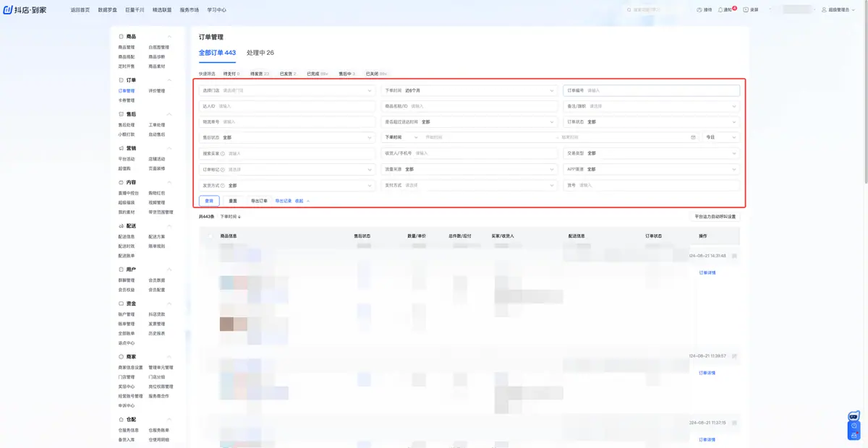Open the 交易类型 dropdown
This screenshot has height=448, width=868.
click(x=652, y=153)
